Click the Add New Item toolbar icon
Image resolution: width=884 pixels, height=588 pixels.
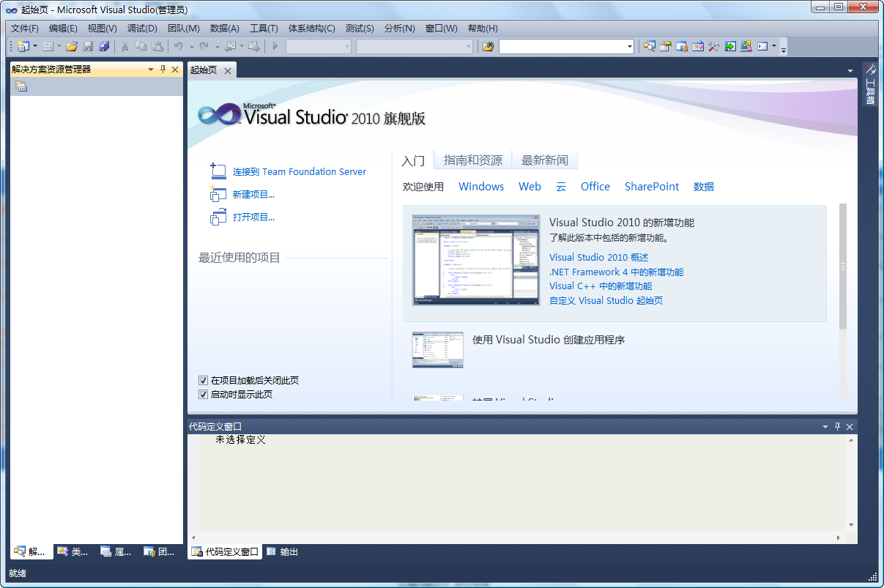(48, 46)
